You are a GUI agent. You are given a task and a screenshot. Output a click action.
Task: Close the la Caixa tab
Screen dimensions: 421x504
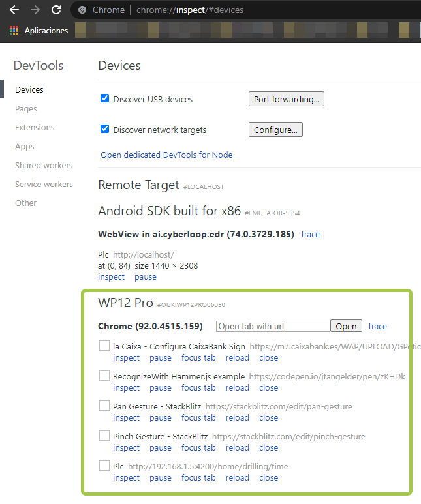click(268, 358)
